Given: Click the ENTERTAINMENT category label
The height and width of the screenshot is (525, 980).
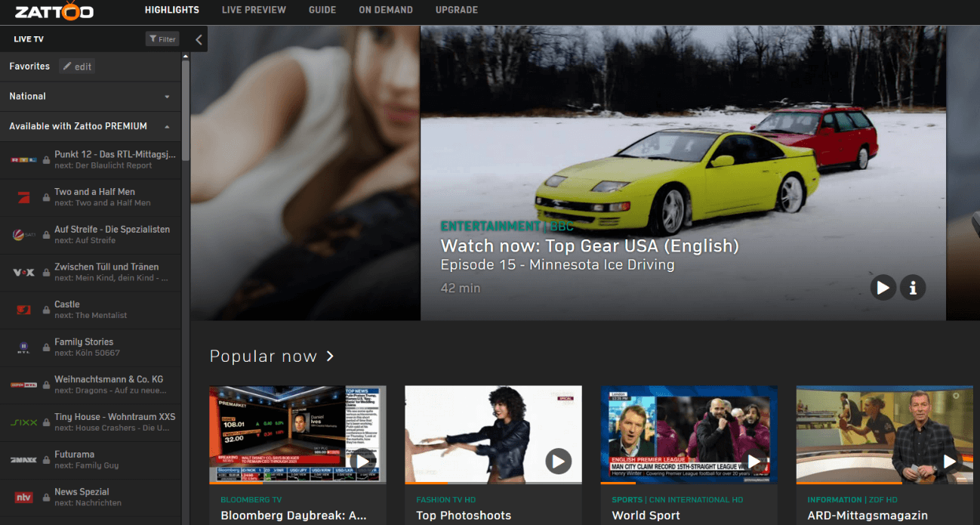Looking at the screenshot, I should click(490, 226).
